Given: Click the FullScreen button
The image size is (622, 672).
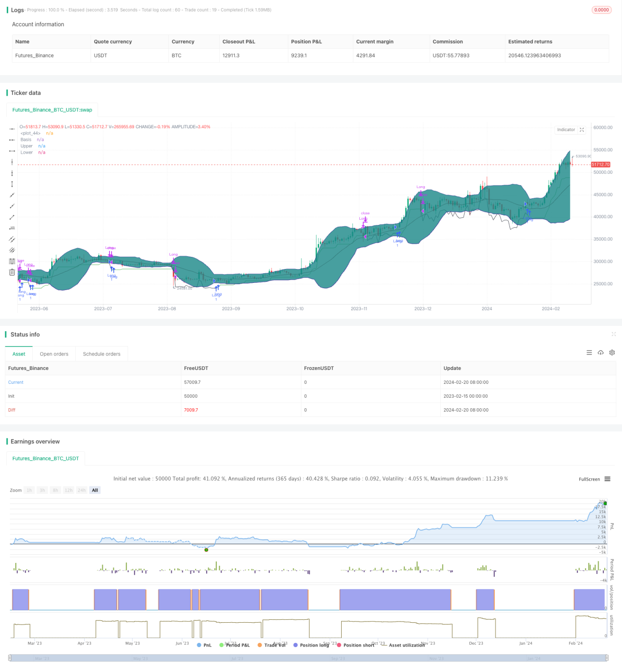Looking at the screenshot, I should (589, 479).
